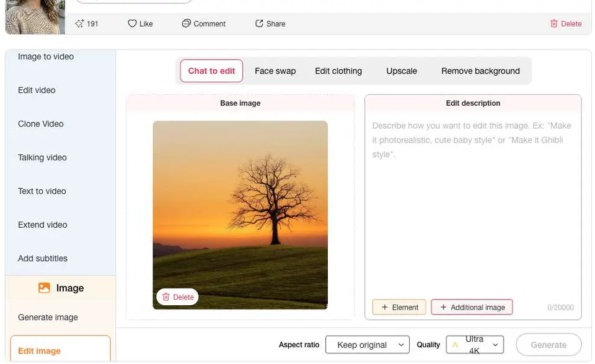Open Generate image in sidebar
Viewport: 595px width, 364px height.
pyautogui.click(x=48, y=318)
